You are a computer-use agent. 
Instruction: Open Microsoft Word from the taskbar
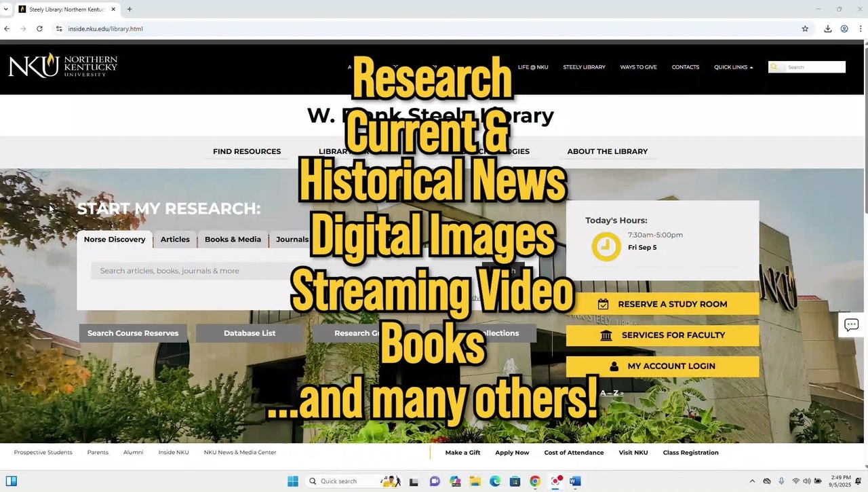pos(575,481)
